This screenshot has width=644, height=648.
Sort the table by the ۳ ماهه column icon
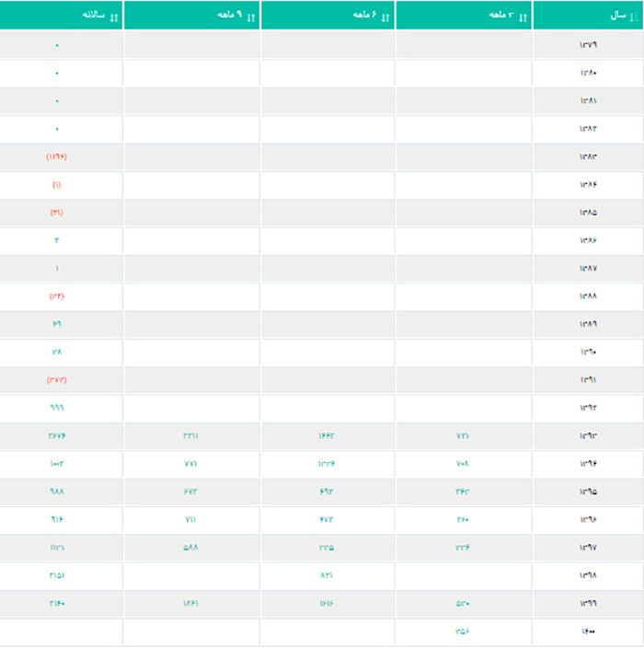(x=523, y=17)
